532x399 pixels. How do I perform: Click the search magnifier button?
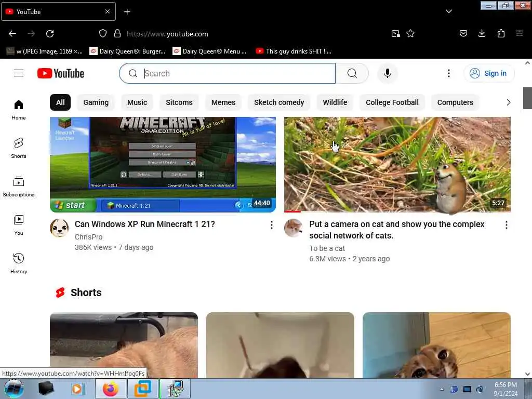[352, 73]
